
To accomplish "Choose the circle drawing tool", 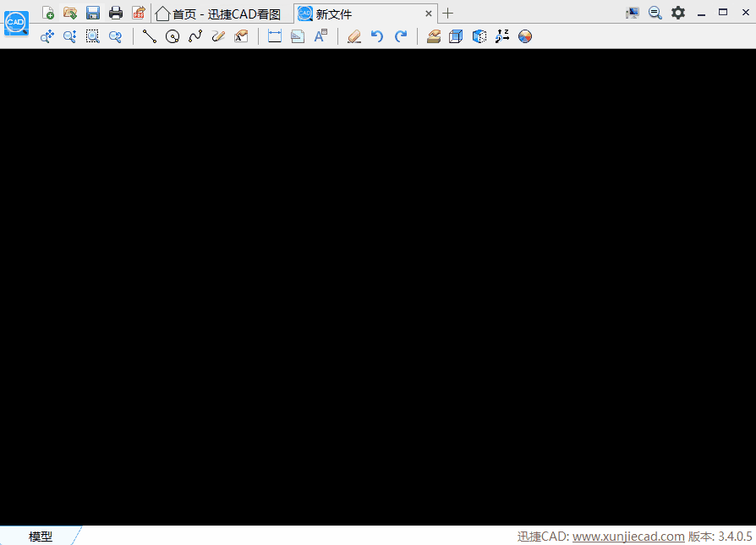I will tap(173, 36).
